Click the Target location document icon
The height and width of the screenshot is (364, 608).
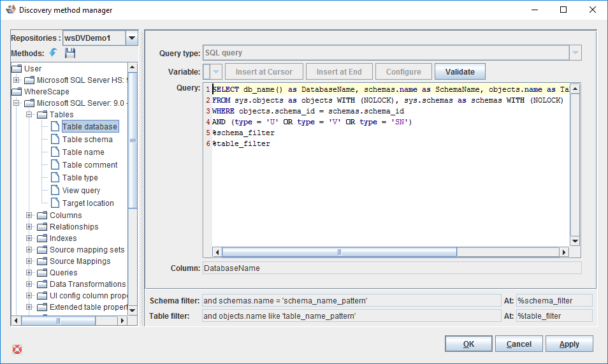pyautogui.click(x=55, y=203)
